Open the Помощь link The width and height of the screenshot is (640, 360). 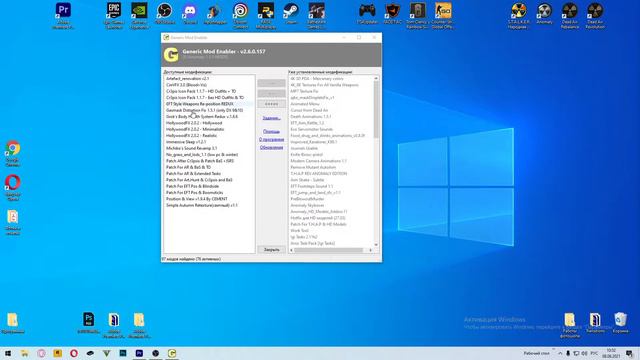tap(271, 131)
